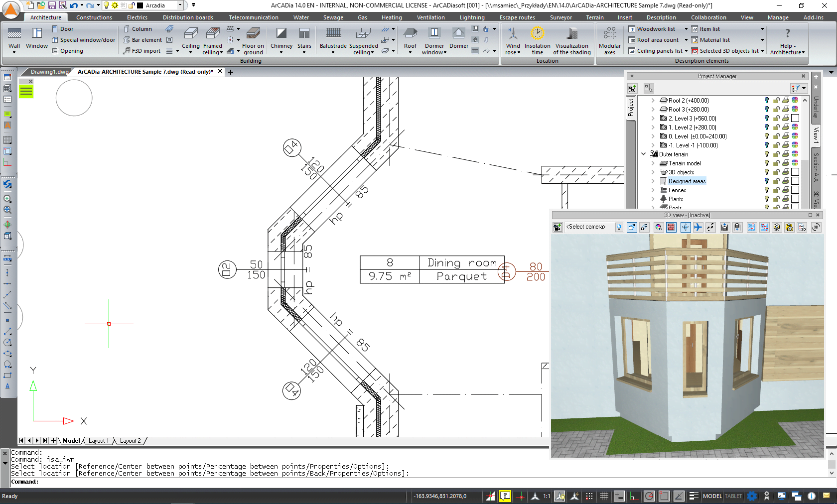
Task: Toggle print icon for Fences row
Action: [785, 190]
